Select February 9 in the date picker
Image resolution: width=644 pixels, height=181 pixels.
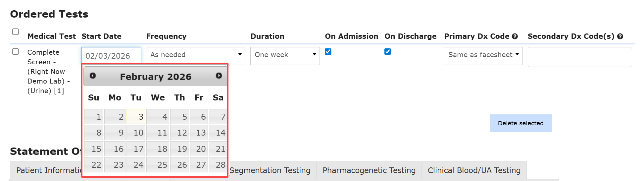115,133
